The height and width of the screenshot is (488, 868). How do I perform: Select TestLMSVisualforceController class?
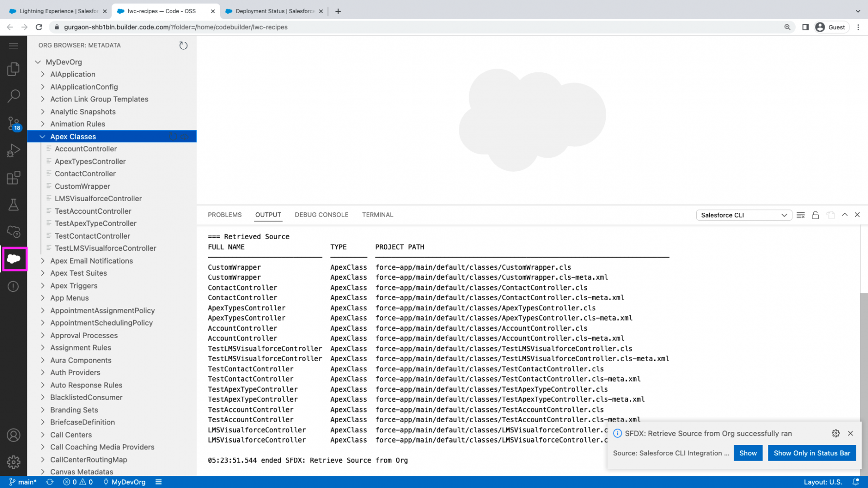pyautogui.click(x=105, y=248)
